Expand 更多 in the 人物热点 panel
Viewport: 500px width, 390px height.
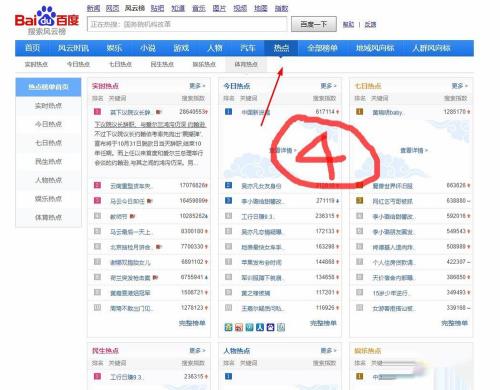328,351
